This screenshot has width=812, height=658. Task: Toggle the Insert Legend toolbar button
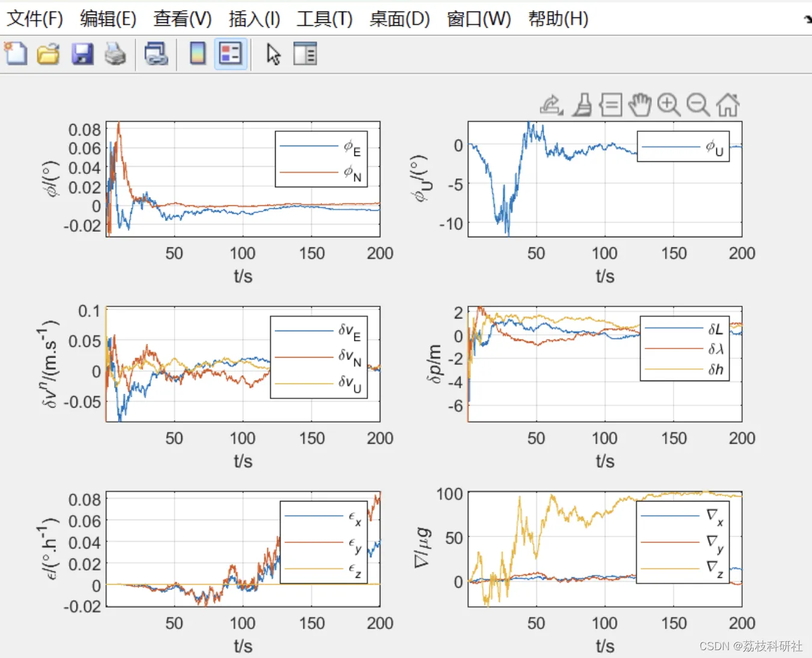231,54
